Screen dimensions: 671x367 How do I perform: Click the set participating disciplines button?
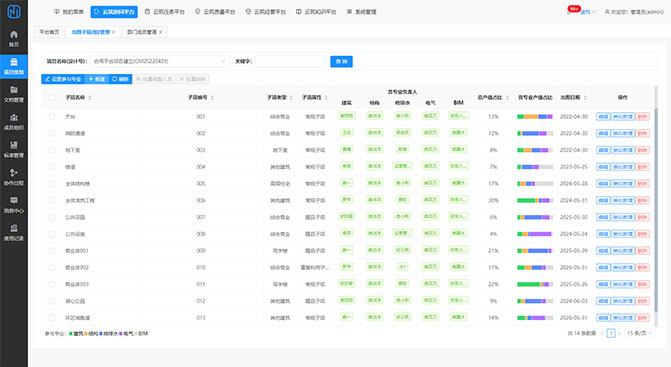[63, 79]
